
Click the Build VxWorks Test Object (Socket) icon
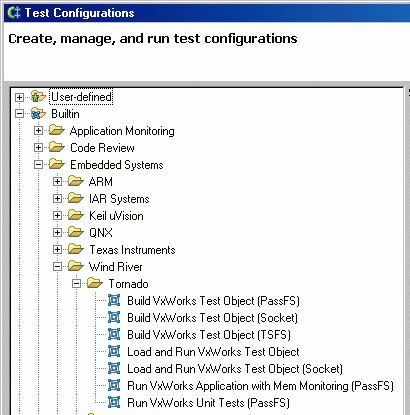click(x=114, y=318)
